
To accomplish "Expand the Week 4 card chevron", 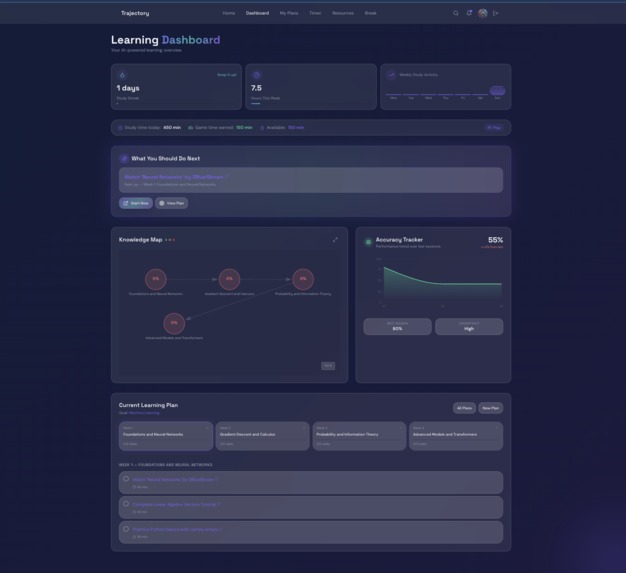I will tap(497, 428).
